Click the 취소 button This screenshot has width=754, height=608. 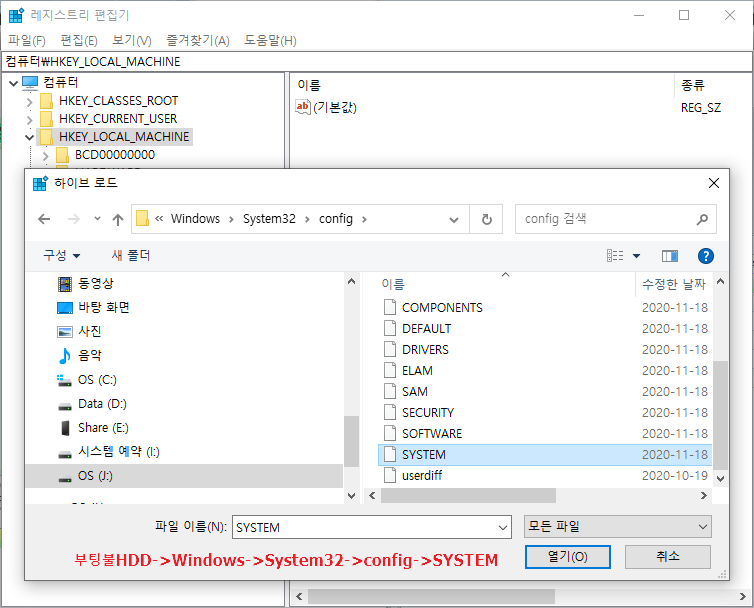click(668, 557)
